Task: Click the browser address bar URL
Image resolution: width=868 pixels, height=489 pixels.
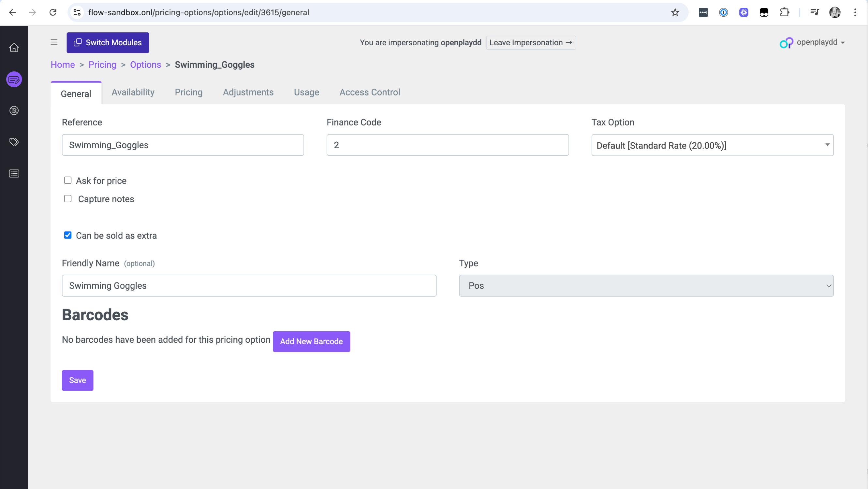Action: tap(199, 12)
